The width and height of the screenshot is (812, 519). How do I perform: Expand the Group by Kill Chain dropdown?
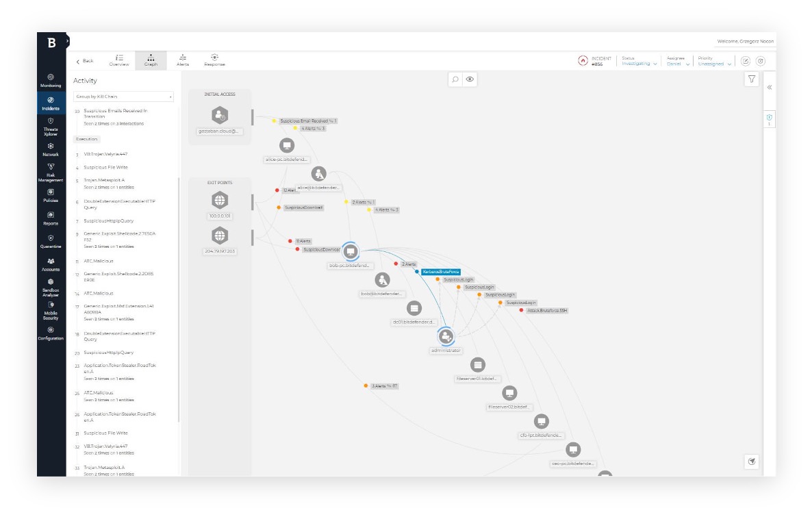click(124, 97)
